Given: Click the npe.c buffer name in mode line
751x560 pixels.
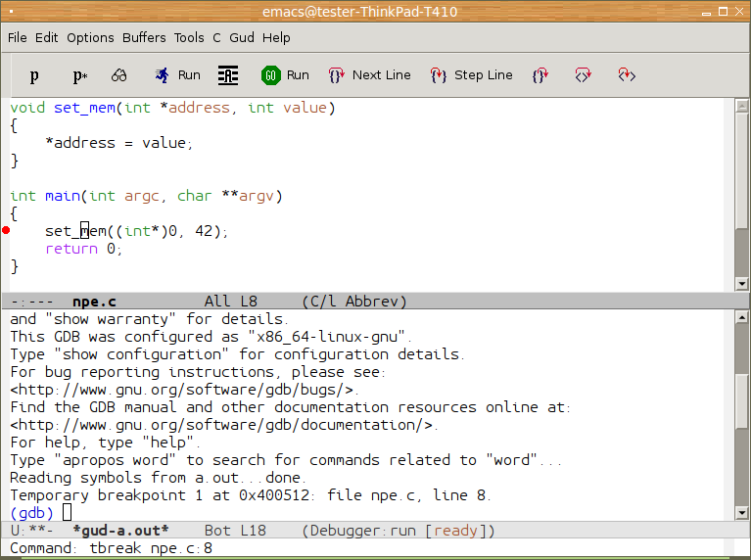Looking at the screenshot, I should 94,302.
